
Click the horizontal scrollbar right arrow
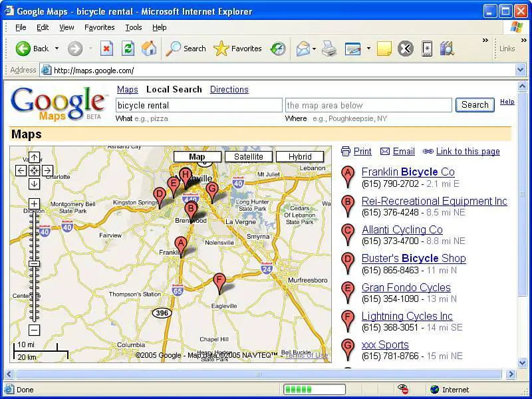click(510, 374)
